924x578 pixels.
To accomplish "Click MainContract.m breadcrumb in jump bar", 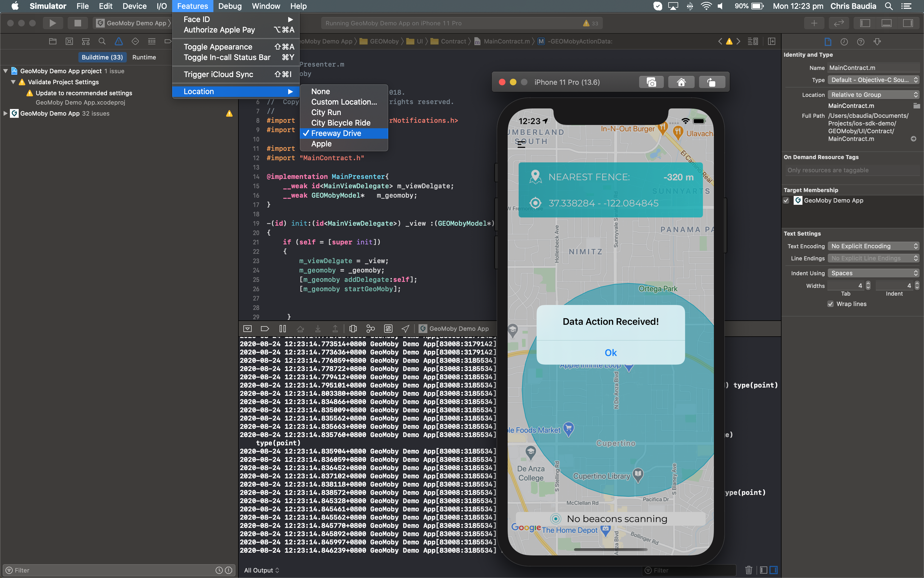I will pos(502,41).
